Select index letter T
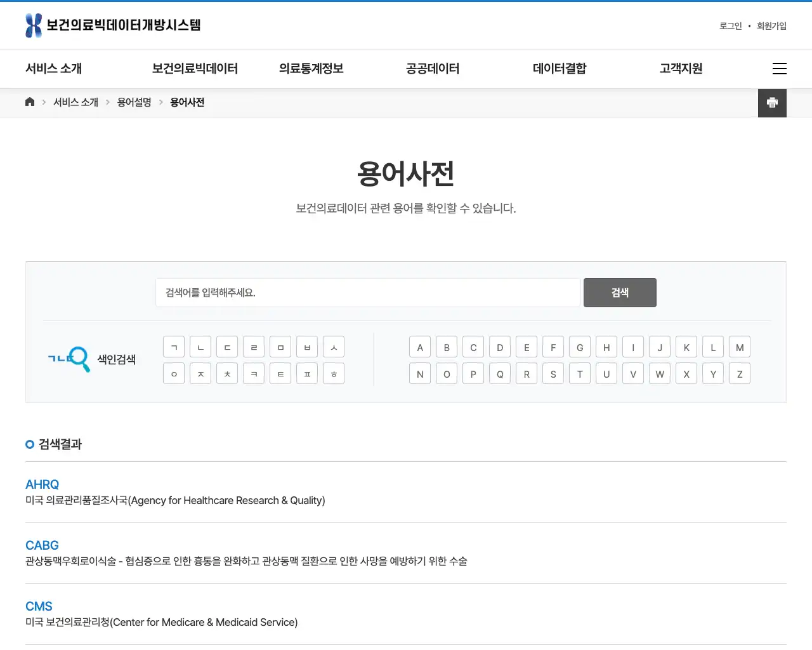 click(580, 374)
